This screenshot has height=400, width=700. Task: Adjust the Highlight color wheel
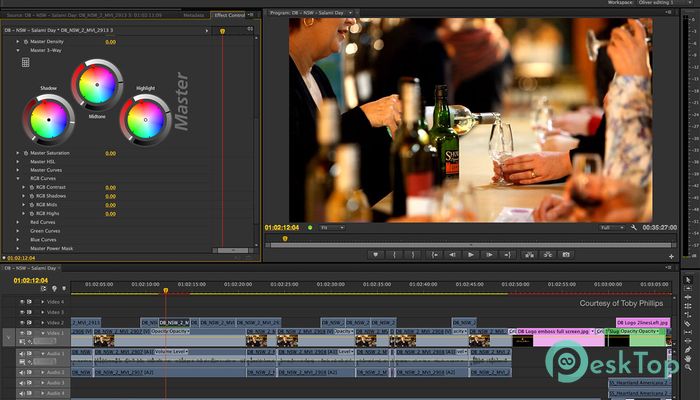(x=146, y=120)
